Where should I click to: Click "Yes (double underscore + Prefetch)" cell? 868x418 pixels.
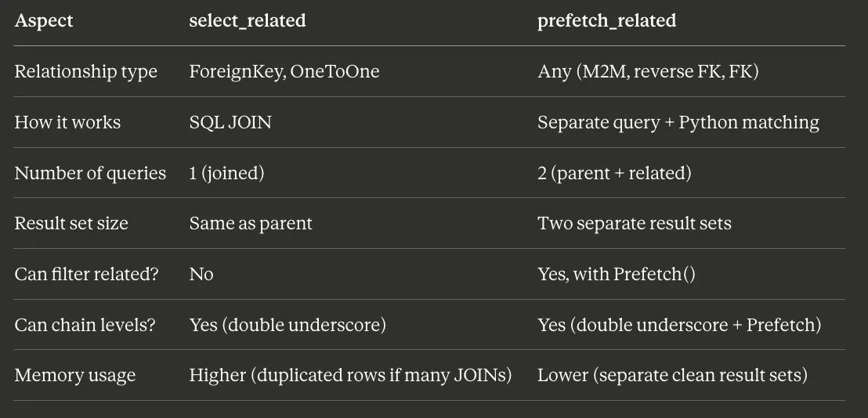tap(679, 325)
